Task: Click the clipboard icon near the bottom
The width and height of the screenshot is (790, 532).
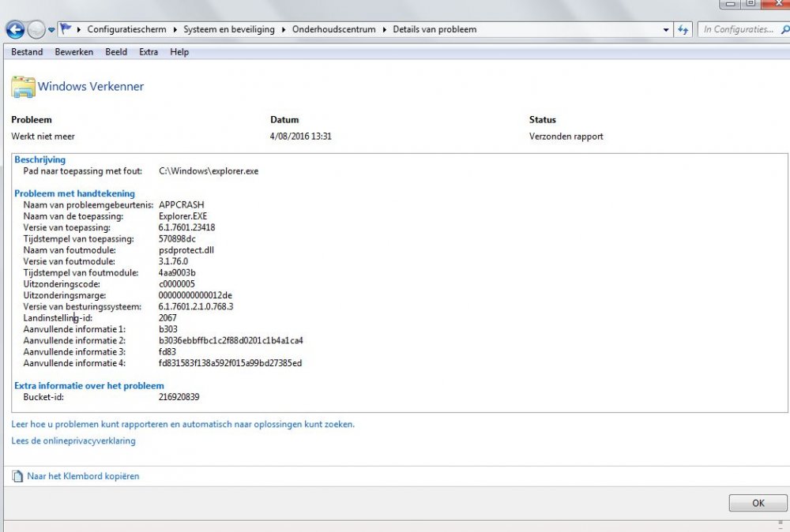Action: tap(18, 477)
